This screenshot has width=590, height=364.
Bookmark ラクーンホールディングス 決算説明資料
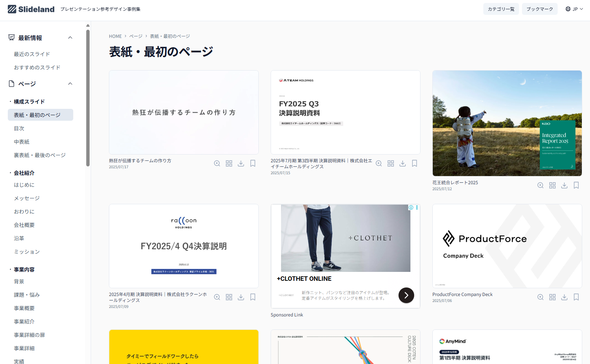click(x=253, y=297)
